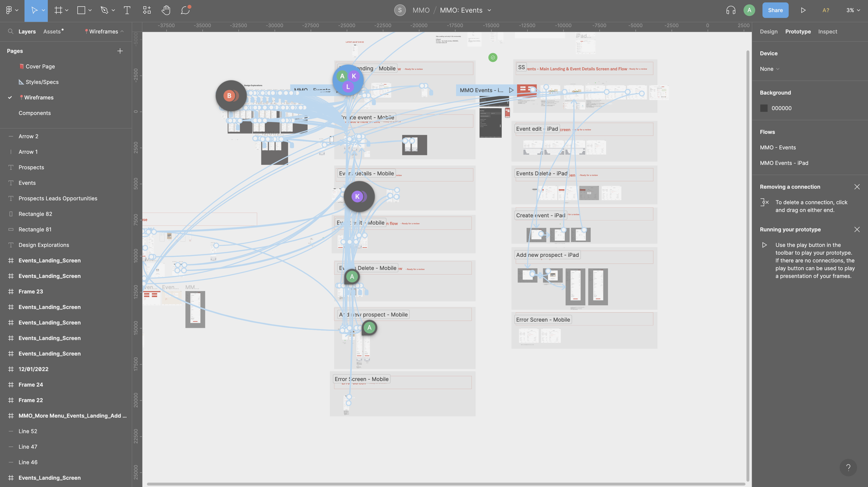Click the 000000 background color swatch
868x487 pixels.
point(763,108)
